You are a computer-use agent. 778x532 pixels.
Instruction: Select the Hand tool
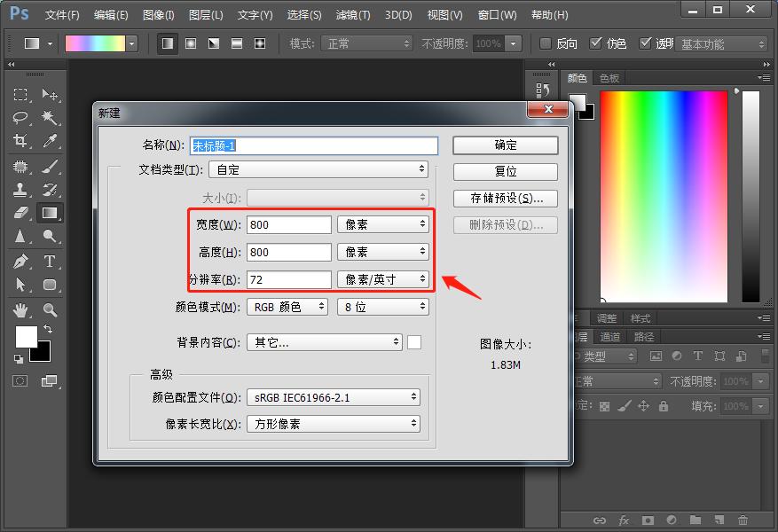20,309
